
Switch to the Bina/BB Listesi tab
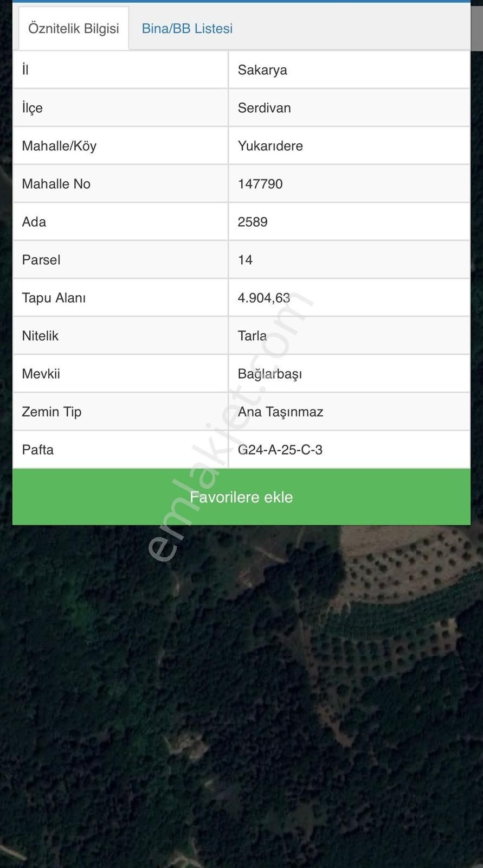pyautogui.click(x=186, y=28)
